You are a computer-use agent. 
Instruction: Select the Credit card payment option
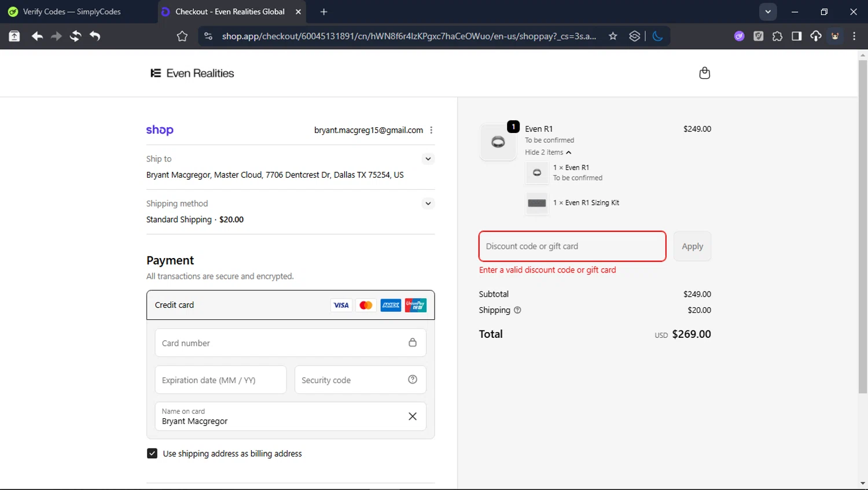[x=290, y=305]
